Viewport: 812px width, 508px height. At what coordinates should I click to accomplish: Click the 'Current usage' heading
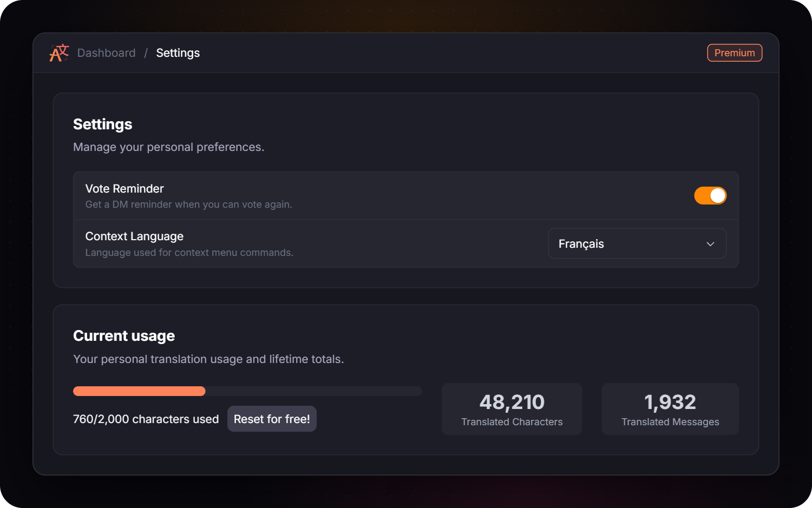pos(124,336)
